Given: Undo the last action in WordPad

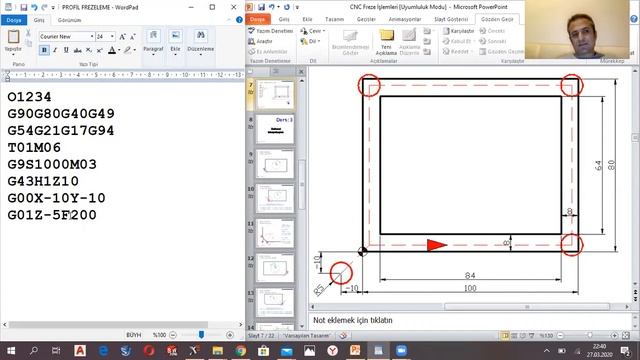Looking at the screenshot, I should coord(34,7).
